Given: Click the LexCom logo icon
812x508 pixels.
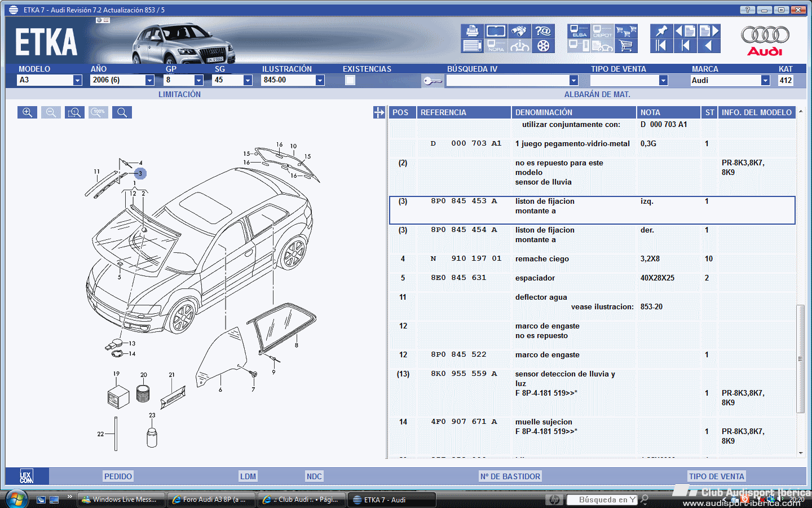Looking at the screenshot, I should tap(27, 476).
